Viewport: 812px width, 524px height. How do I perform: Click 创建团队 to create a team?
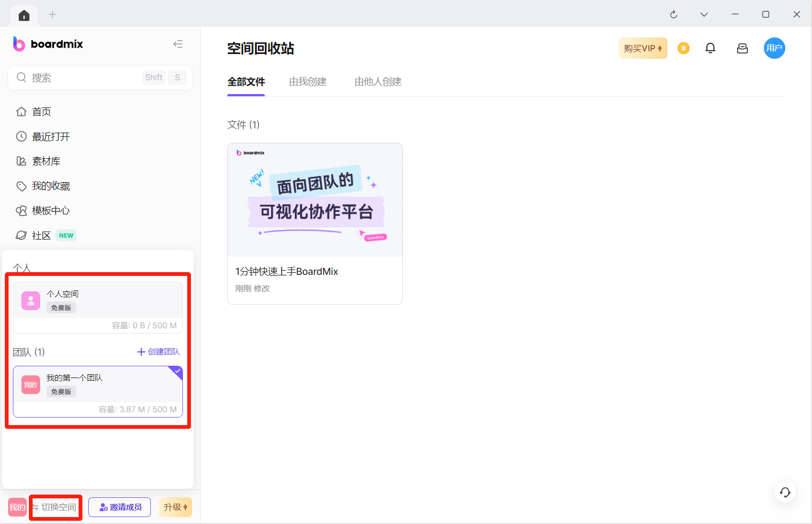click(158, 352)
